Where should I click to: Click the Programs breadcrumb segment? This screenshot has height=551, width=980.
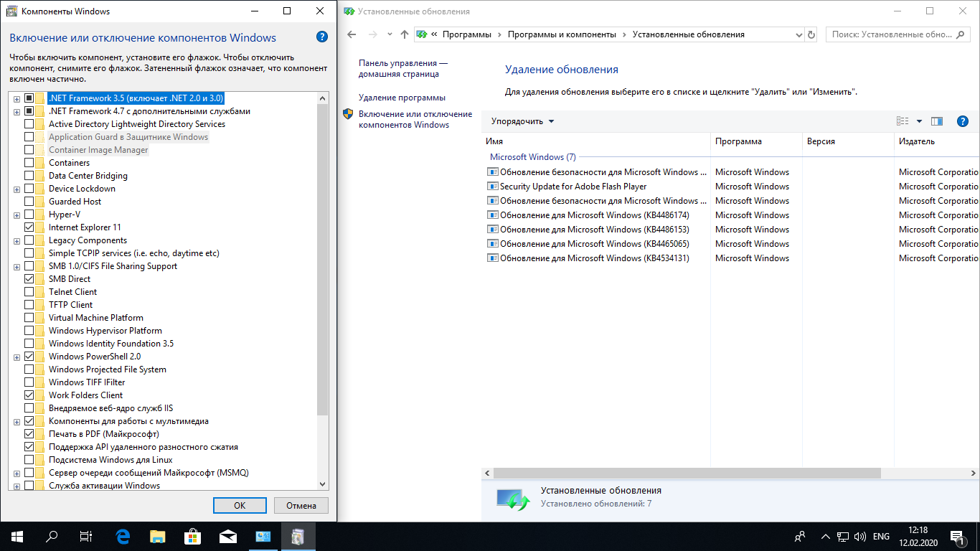pos(467,34)
